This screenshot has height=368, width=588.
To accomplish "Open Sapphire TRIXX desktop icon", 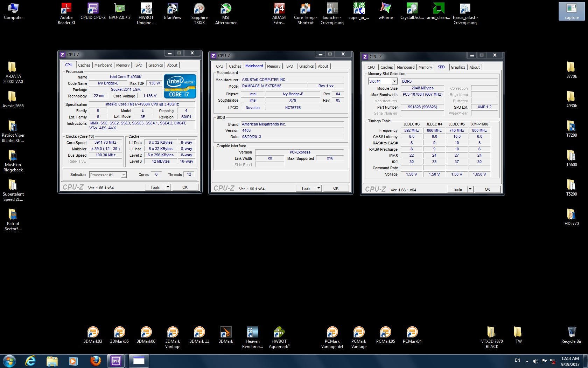I will (199, 14).
